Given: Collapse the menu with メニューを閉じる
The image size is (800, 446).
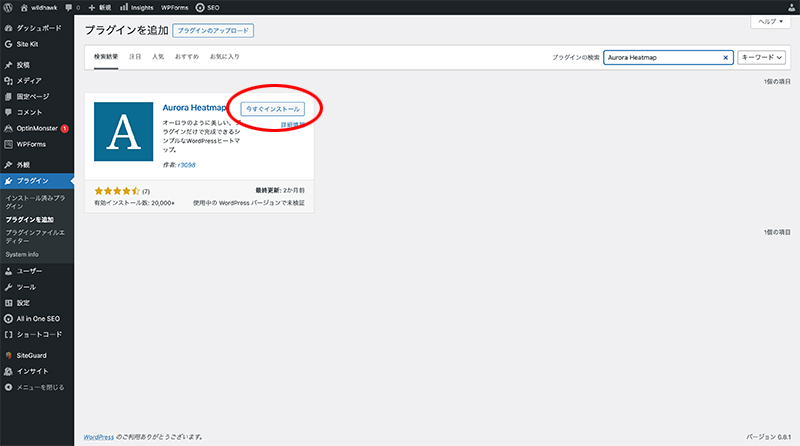Looking at the screenshot, I should (x=39, y=386).
